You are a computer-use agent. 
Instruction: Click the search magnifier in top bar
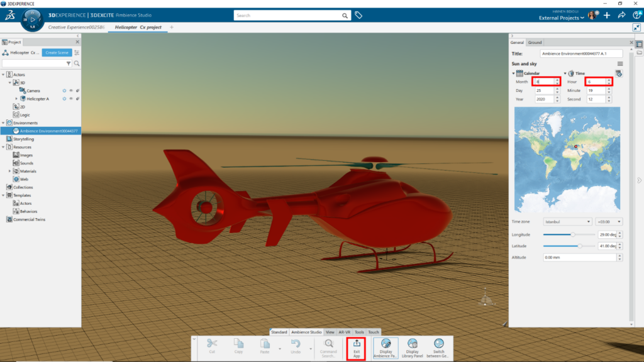pos(345,16)
